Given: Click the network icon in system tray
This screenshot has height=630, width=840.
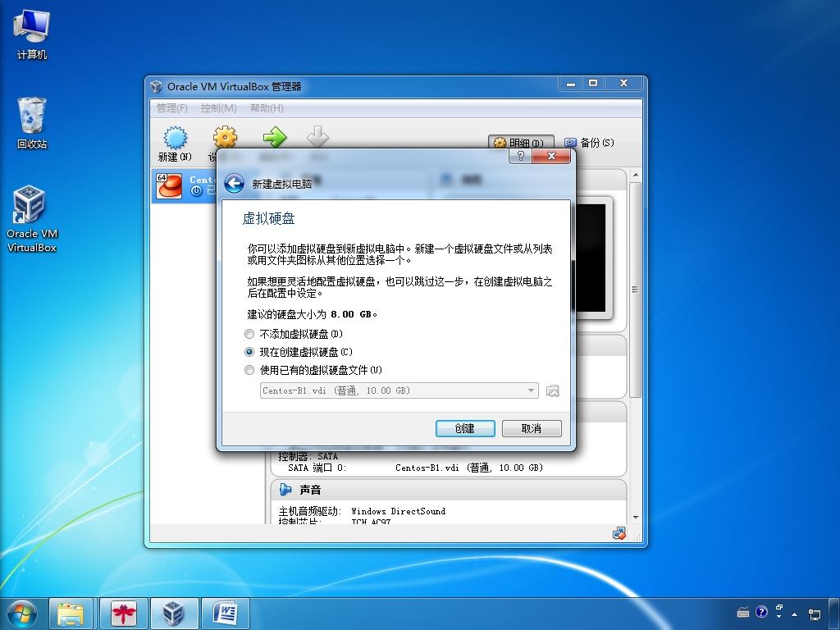Looking at the screenshot, I should tap(815, 614).
